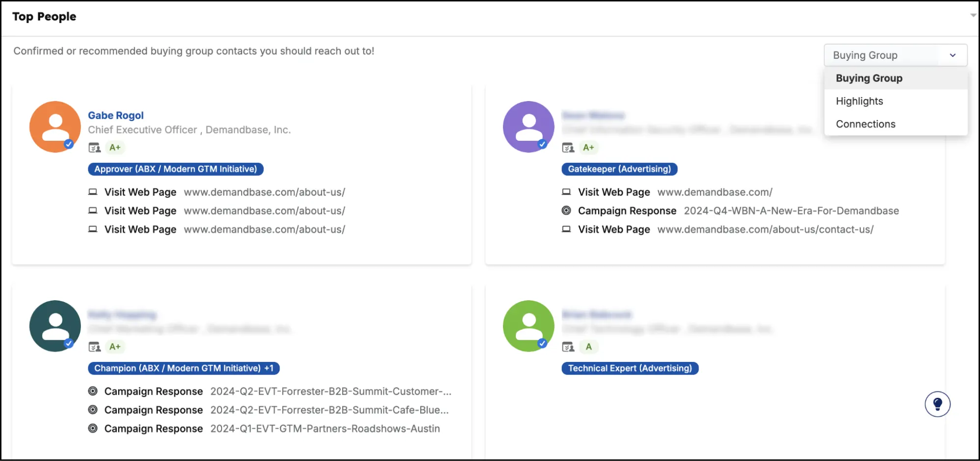Click the lightbulb help icon
The width and height of the screenshot is (980, 461).
[x=937, y=404]
